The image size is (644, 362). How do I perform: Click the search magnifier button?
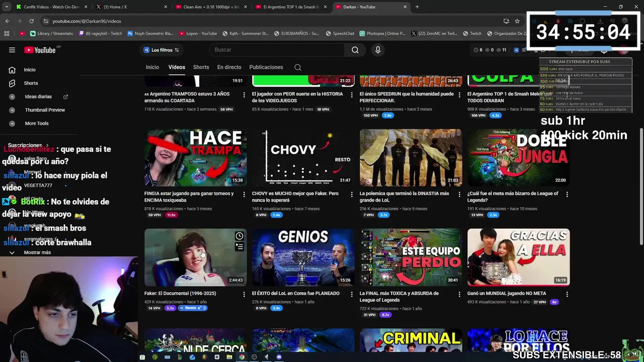click(x=355, y=50)
